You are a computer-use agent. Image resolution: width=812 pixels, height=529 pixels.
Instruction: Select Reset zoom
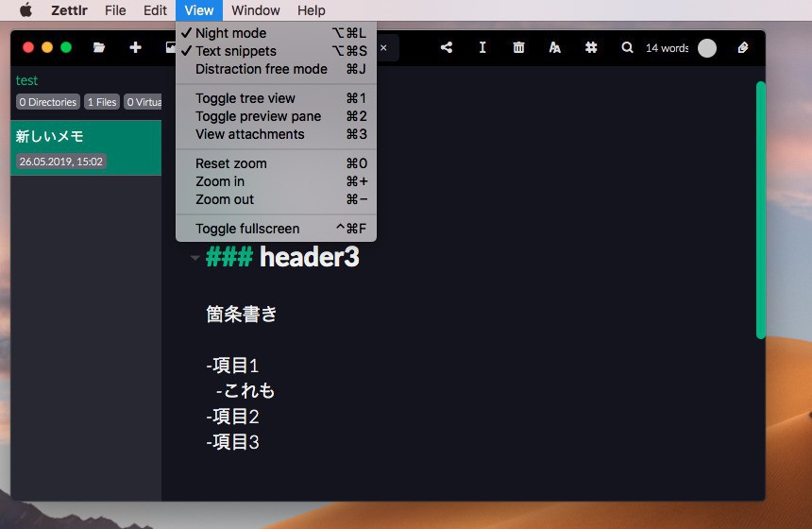tap(276, 163)
